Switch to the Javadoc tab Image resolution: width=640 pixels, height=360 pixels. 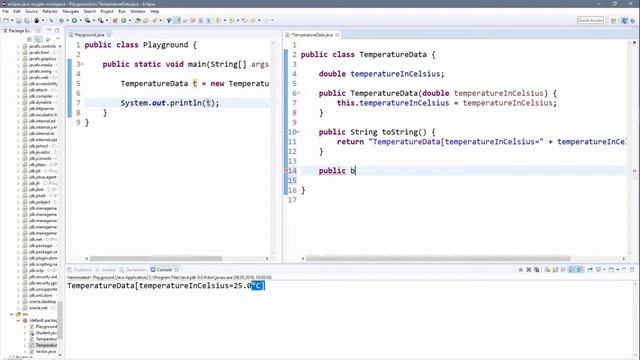point(106,270)
